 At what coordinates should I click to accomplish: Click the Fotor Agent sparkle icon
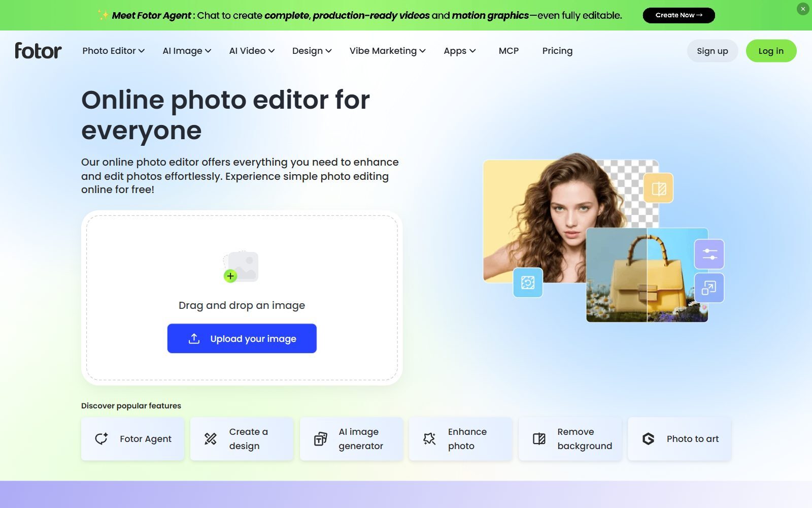pos(101,439)
